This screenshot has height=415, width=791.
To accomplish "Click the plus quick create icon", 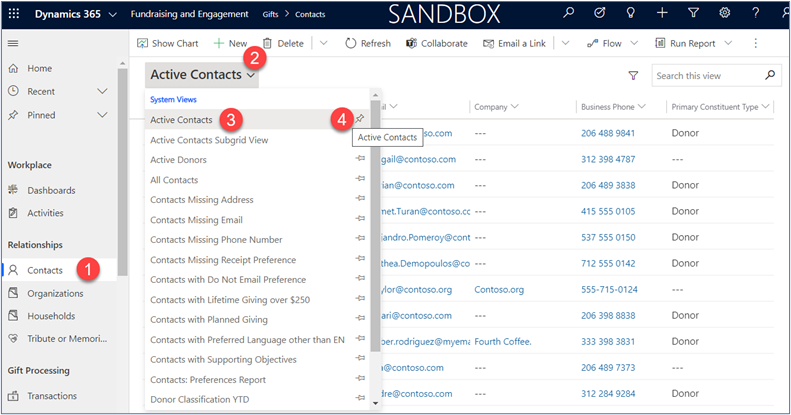I will click(663, 14).
